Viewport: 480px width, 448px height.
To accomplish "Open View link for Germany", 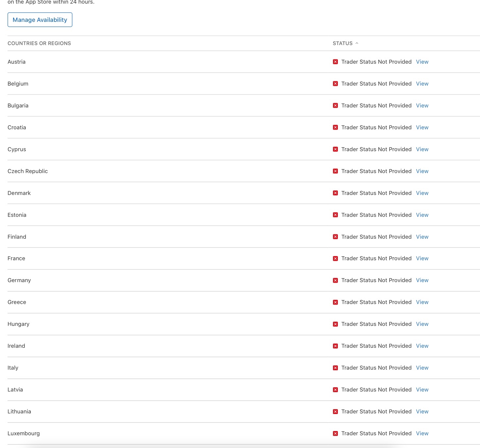I will [x=422, y=280].
